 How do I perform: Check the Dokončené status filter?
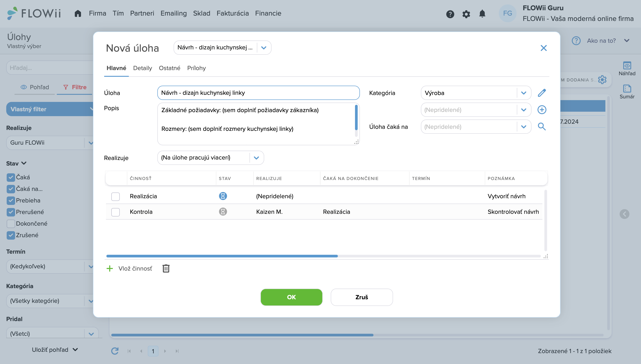pyautogui.click(x=11, y=224)
